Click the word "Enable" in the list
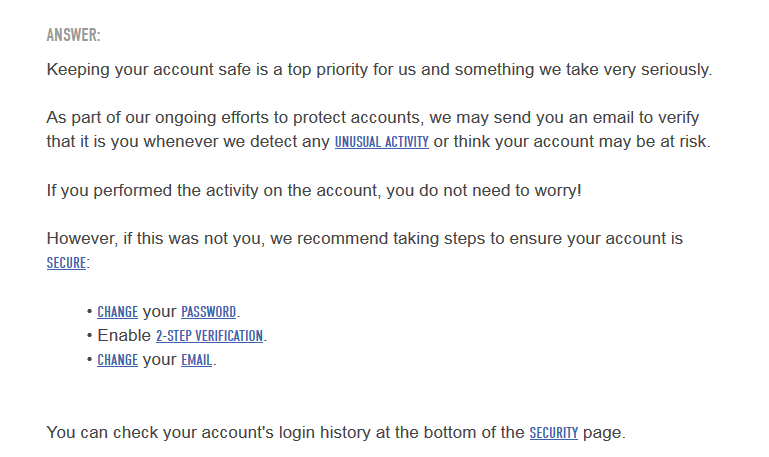The image size is (769, 457). (124, 336)
